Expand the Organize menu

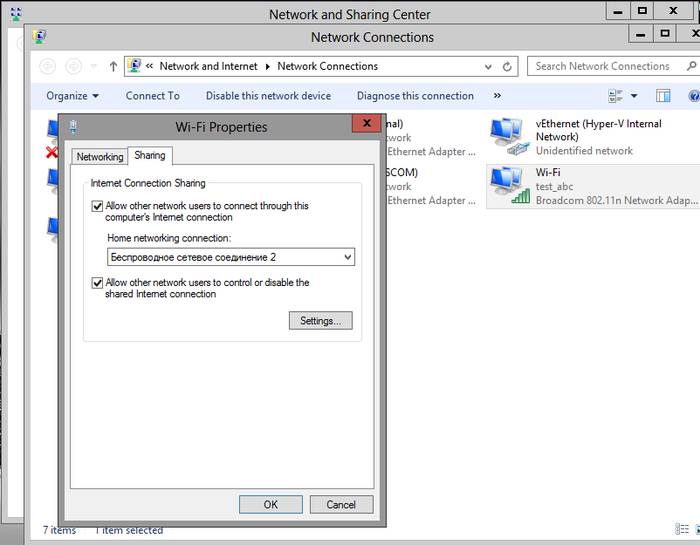(x=73, y=96)
